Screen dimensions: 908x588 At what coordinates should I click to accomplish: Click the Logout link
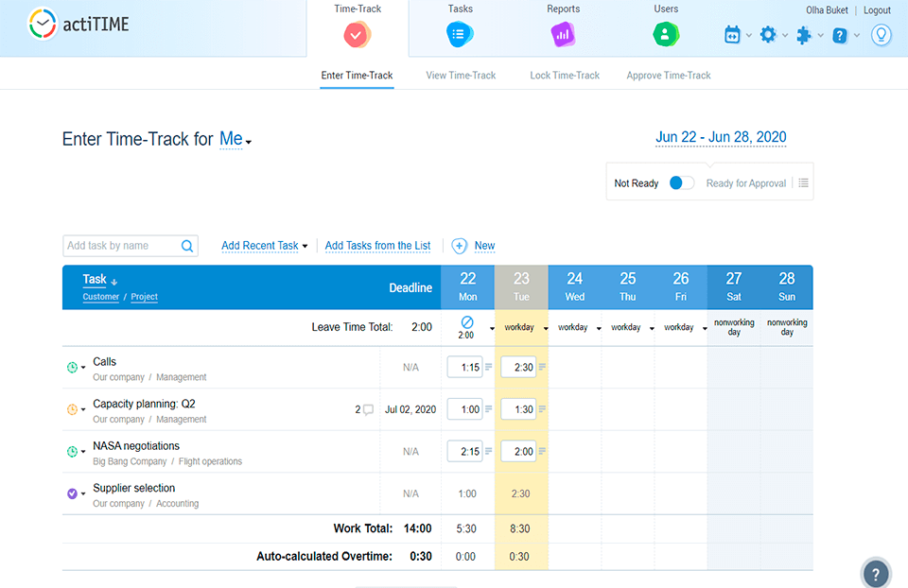[877, 10]
